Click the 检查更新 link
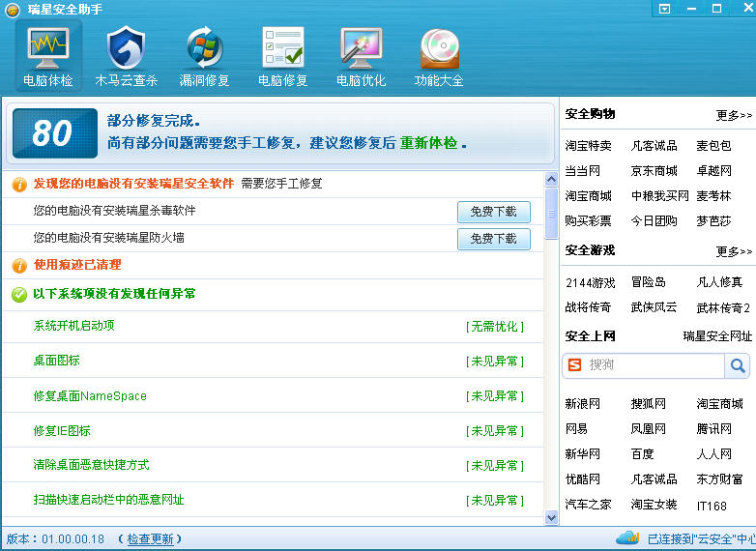The image size is (756, 551). point(150,539)
